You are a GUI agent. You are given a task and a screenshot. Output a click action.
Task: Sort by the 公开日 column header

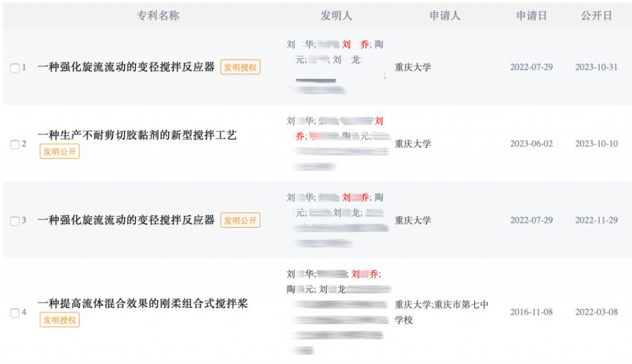coord(596,15)
